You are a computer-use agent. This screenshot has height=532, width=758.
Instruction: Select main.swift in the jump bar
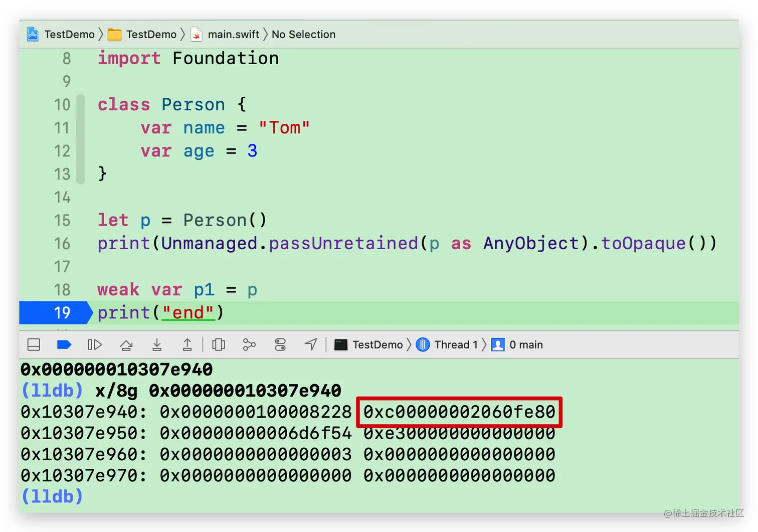(225, 34)
